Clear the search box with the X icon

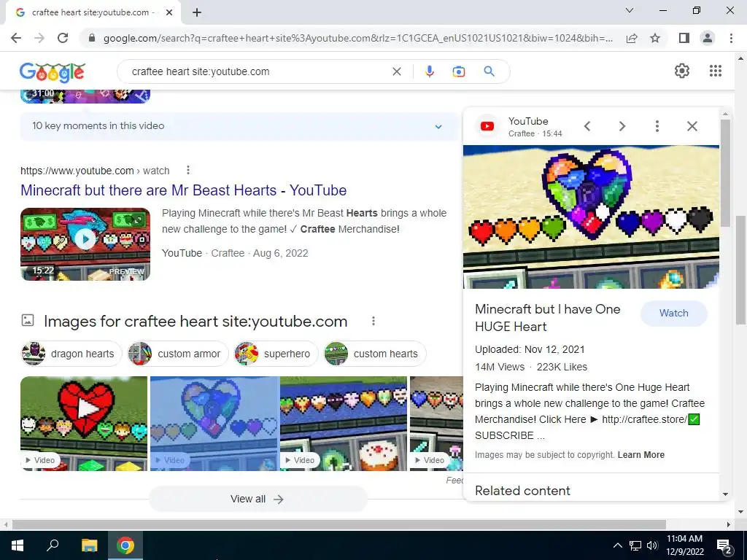click(396, 71)
